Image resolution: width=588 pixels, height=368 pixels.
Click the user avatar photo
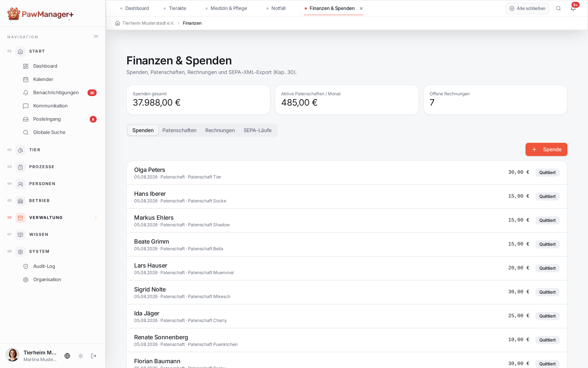point(12,355)
